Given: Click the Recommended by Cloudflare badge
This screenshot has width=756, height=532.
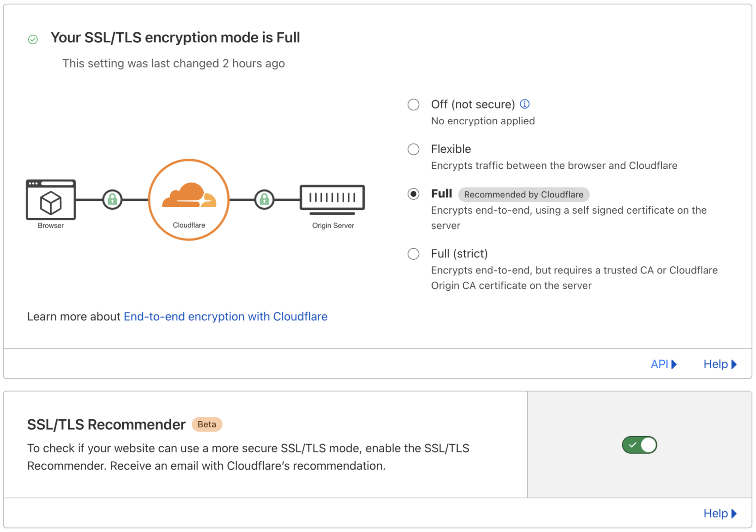Looking at the screenshot, I should click(523, 194).
